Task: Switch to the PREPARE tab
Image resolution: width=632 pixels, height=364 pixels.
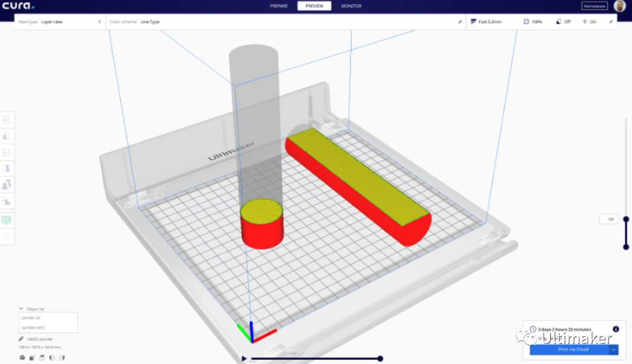Action: coord(279,6)
